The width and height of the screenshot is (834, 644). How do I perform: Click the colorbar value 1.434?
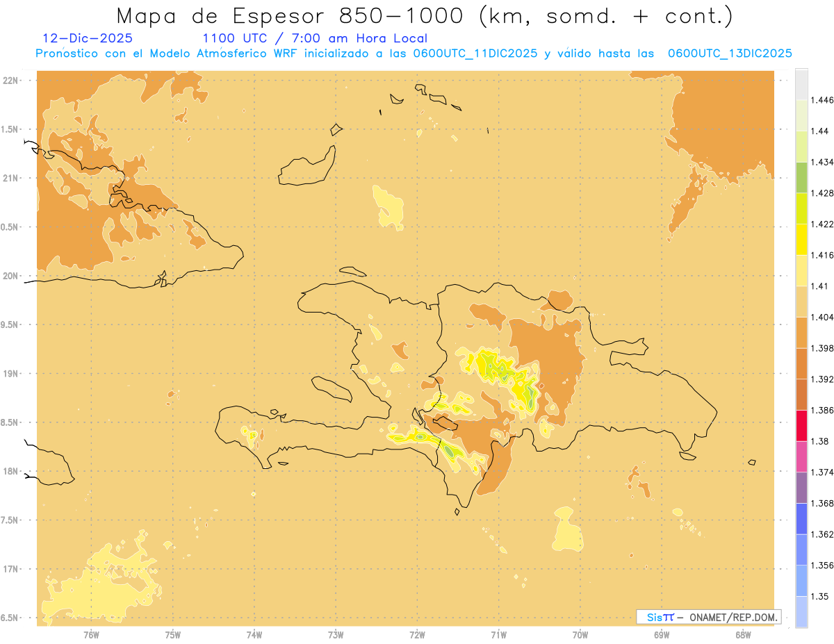coord(822,162)
